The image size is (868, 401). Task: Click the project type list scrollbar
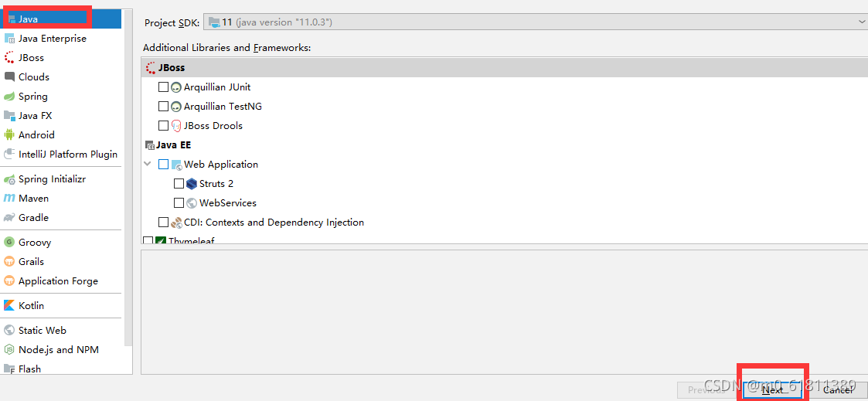pos(128,177)
